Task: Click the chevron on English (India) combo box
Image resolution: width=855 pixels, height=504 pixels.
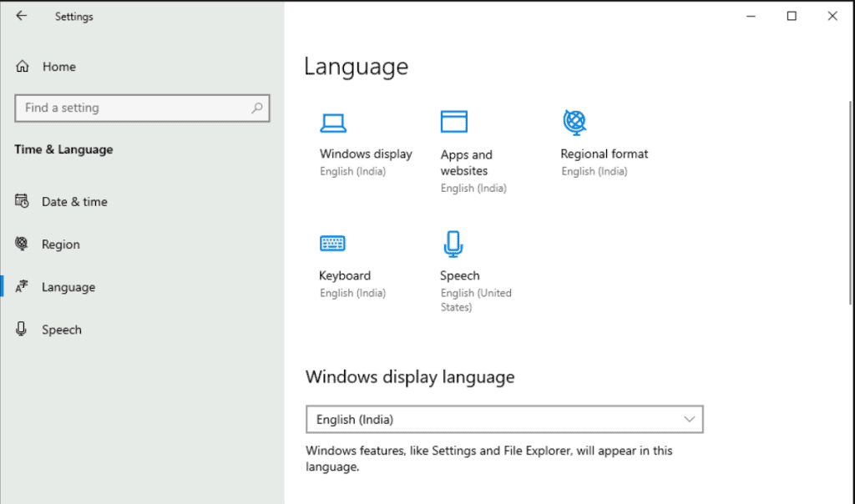Action: [689, 419]
